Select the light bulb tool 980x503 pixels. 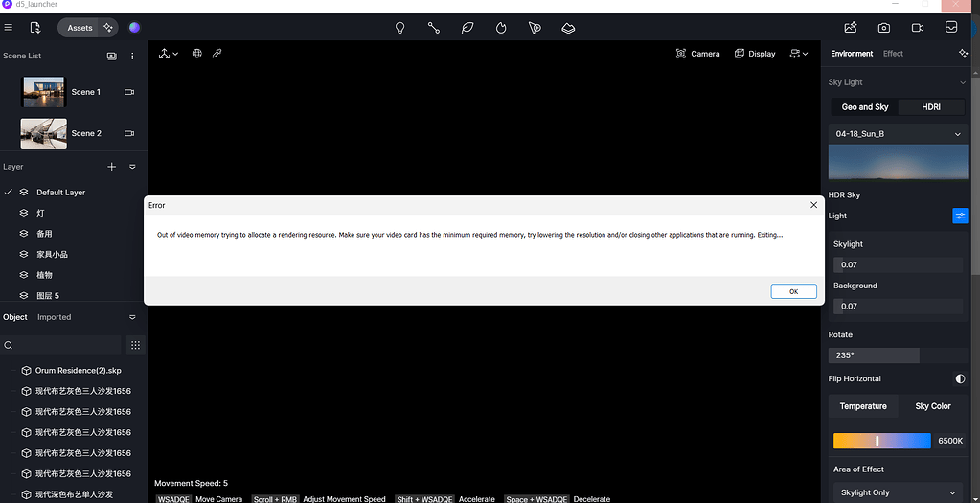(x=400, y=28)
